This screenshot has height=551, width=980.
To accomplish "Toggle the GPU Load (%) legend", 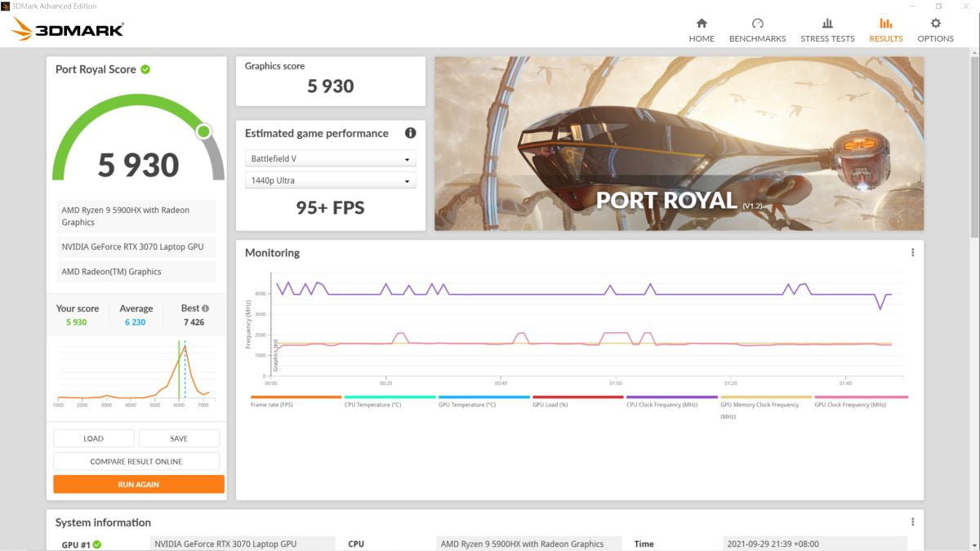I will (x=577, y=402).
